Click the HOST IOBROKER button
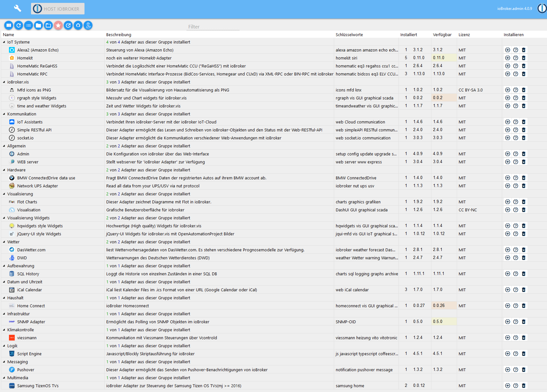 58,9
